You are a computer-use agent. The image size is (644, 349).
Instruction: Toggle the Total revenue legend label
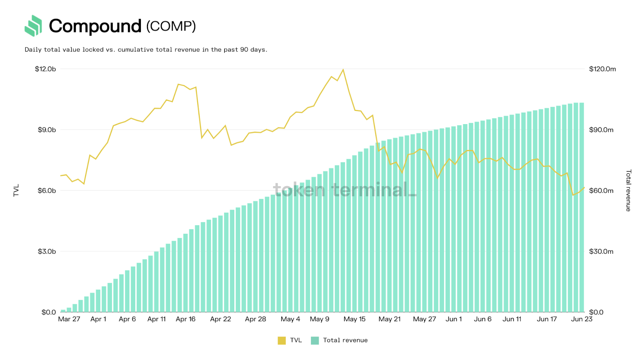[x=345, y=341]
